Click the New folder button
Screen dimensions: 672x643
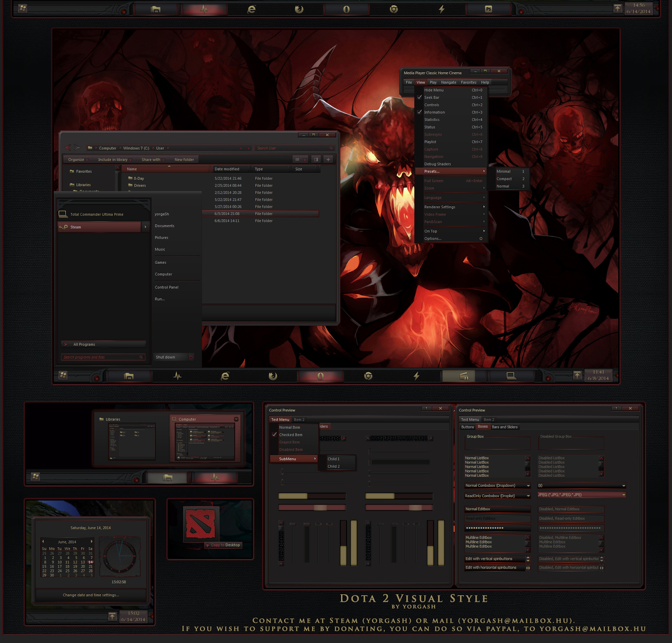pyautogui.click(x=184, y=160)
